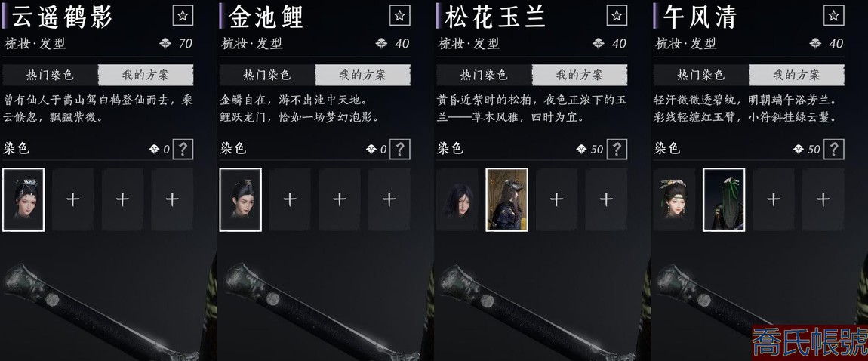Click the question mark icon under 金池鲤

tap(400, 149)
